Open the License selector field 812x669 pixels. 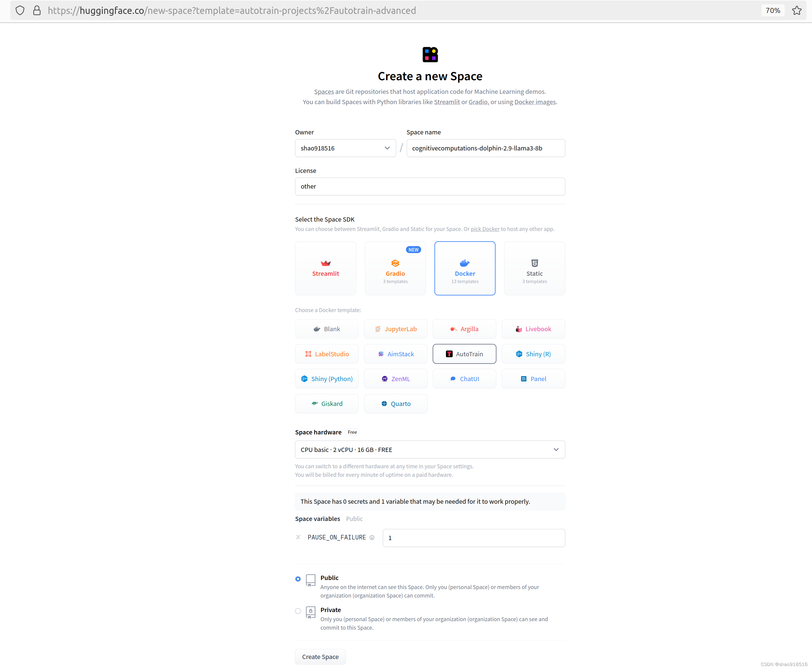click(430, 186)
